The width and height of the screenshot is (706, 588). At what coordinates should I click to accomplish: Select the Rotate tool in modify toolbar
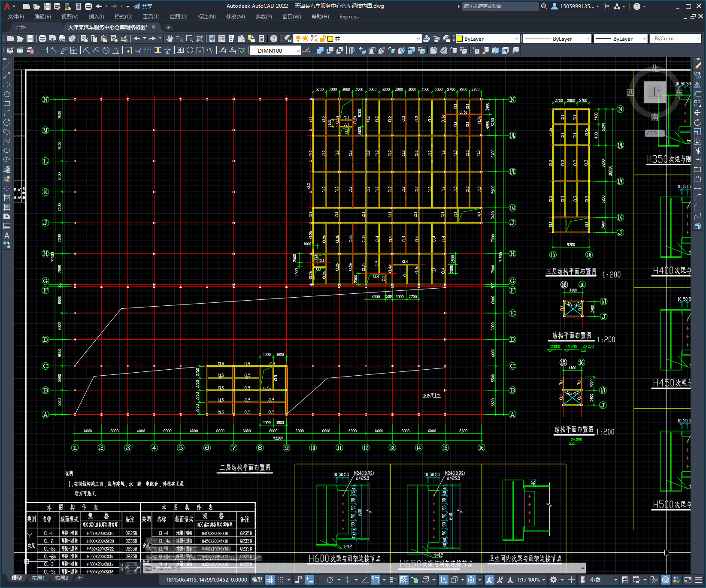pos(697,122)
